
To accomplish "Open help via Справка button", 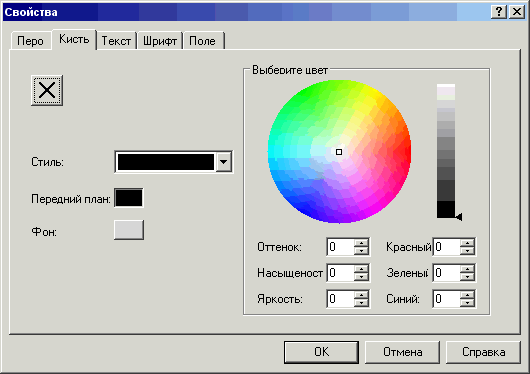I will [483, 352].
